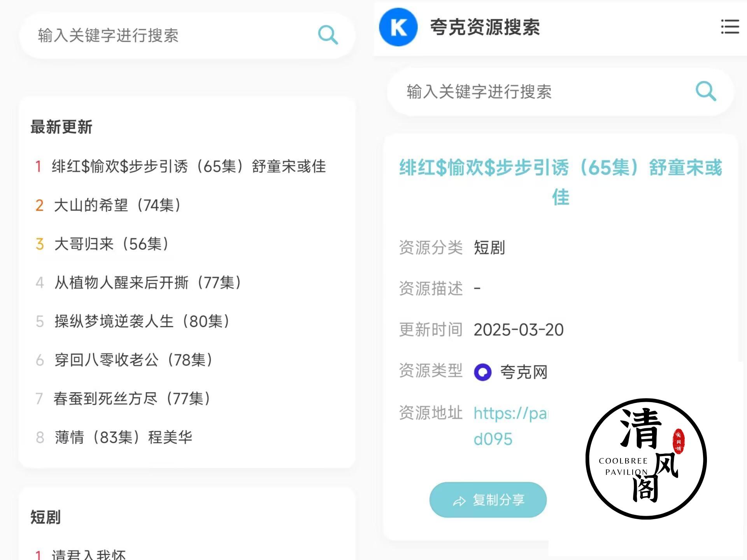Open the hamburger menu icon

pos(729,27)
